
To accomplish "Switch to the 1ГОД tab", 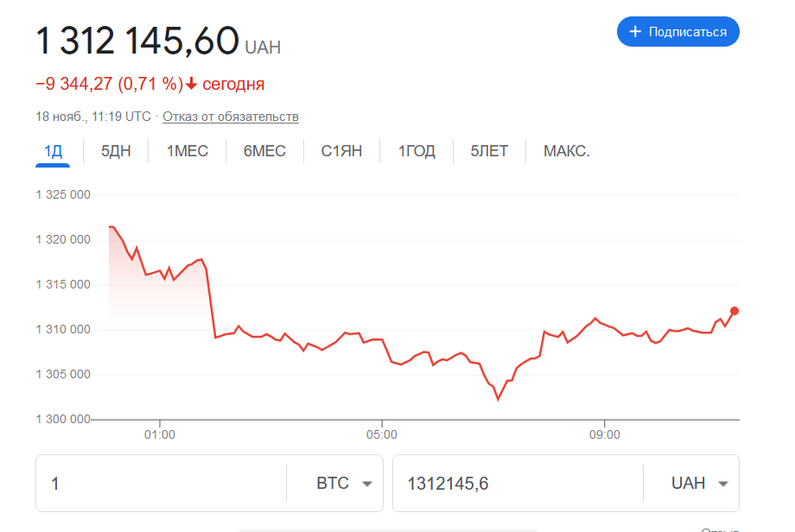I will (x=417, y=151).
